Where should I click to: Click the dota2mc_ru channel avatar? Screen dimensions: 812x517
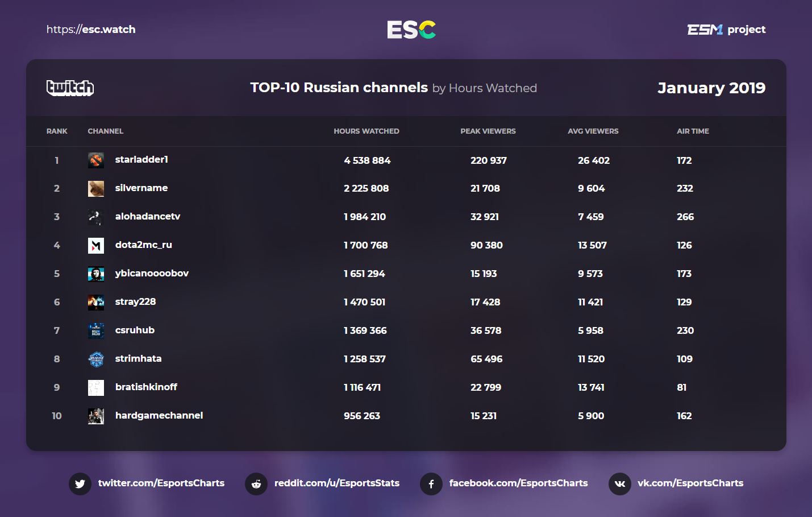96,246
